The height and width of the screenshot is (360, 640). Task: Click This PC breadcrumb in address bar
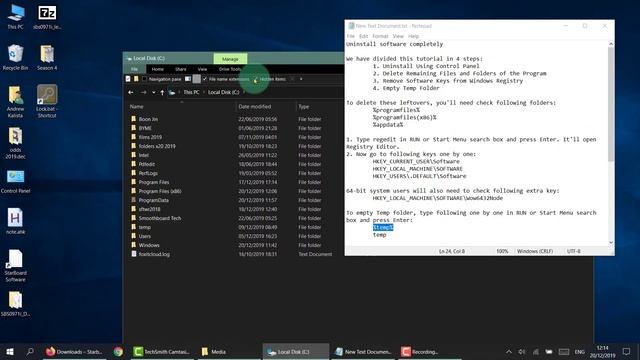click(x=191, y=92)
